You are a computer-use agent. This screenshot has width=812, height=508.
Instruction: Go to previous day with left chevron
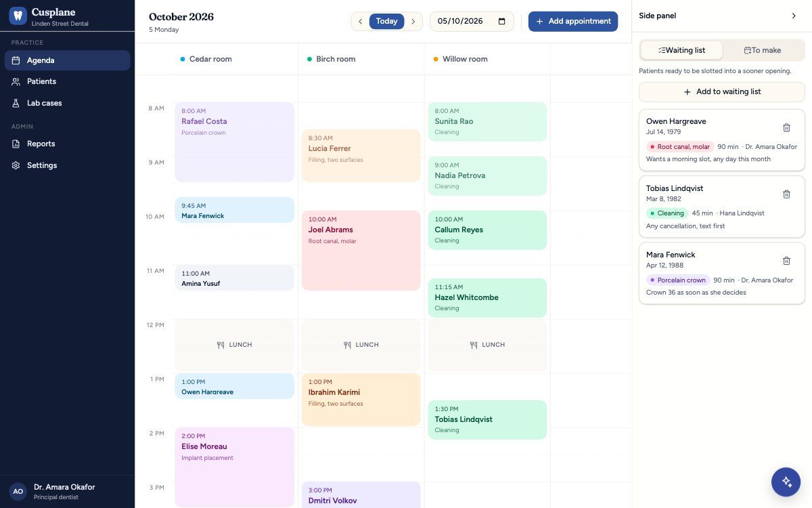click(360, 22)
